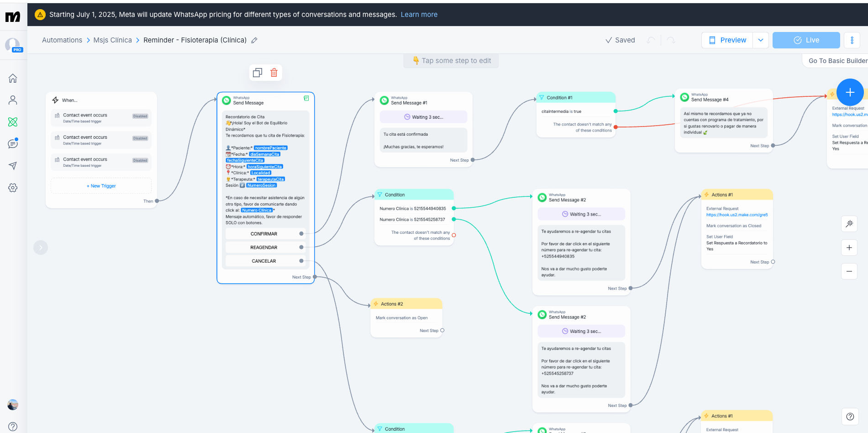Open the Settings gear in sidebar

(13, 188)
